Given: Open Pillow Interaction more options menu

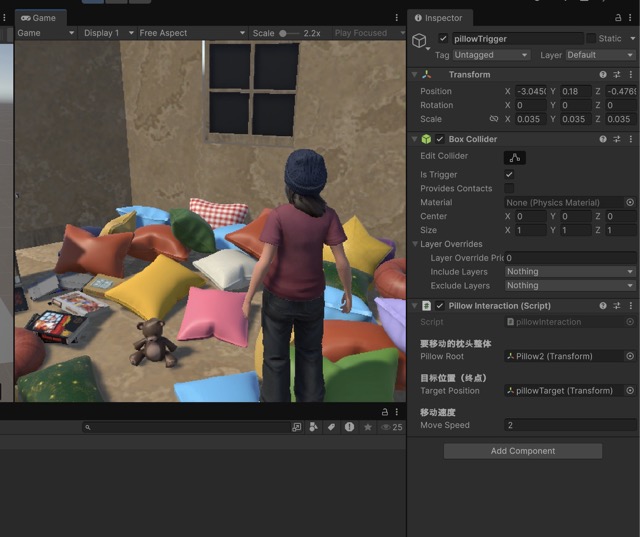Looking at the screenshot, I should [x=631, y=306].
